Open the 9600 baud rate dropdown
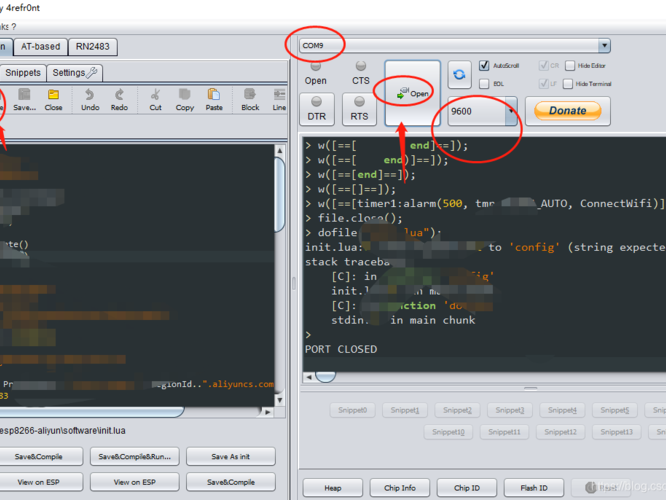The width and height of the screenshot is (666, 500). pyautogui.click(x=511, y=111)
